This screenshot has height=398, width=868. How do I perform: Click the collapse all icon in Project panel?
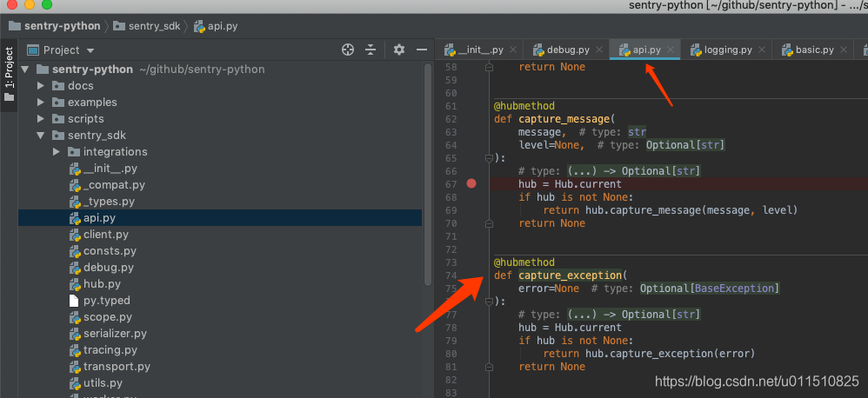371,50
